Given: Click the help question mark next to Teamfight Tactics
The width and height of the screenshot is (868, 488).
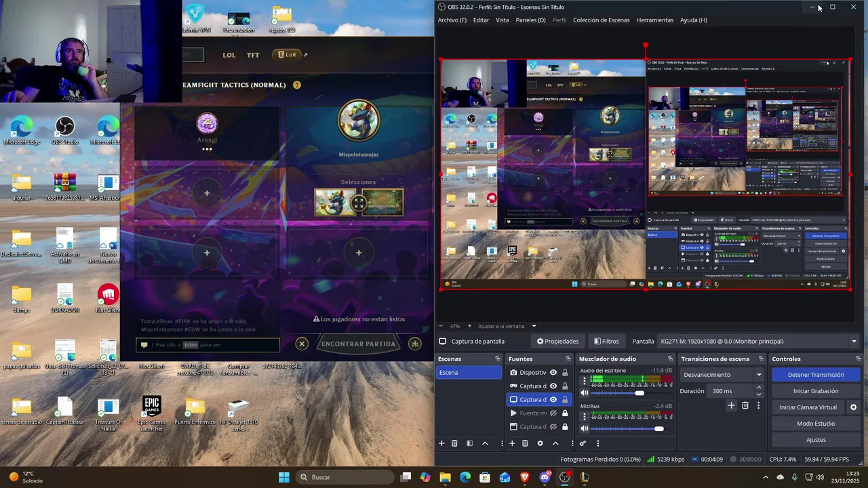Looking at the screenshot, I should [x=297, y=85].
